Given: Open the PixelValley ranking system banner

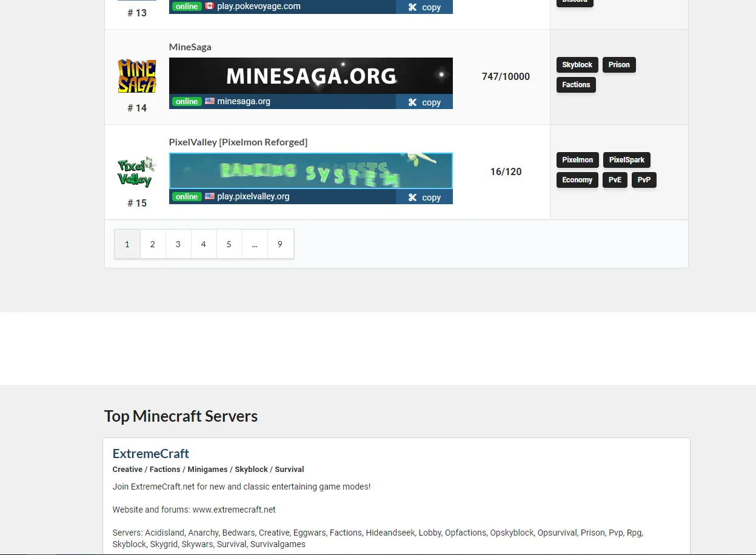Looking at the screenshot, I should [x=311, y=171].
